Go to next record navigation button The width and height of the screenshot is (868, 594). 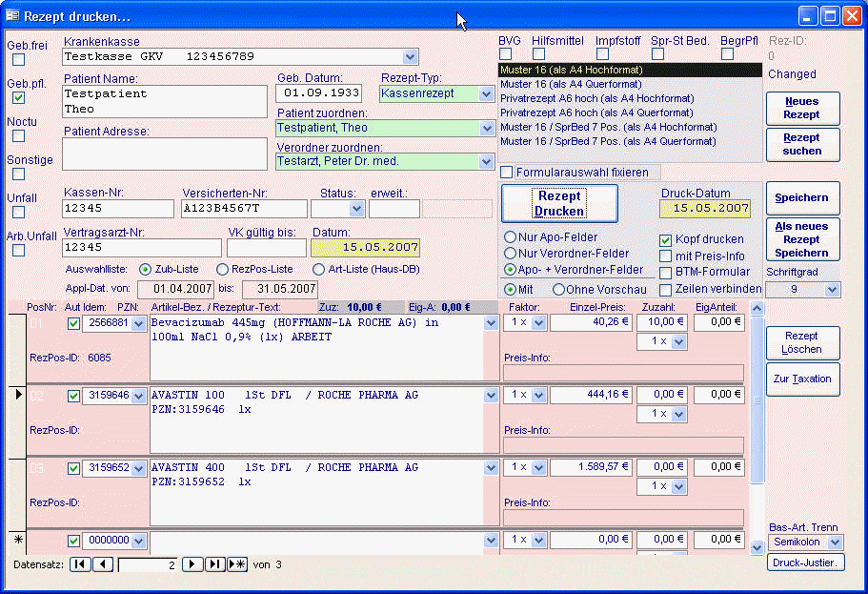pyautogui.click(x=192, y=564)
